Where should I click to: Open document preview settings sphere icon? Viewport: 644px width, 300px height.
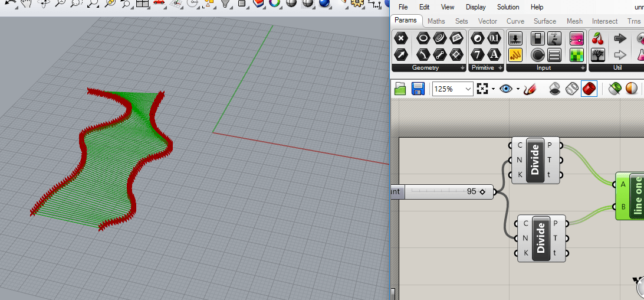coord(631,89)
